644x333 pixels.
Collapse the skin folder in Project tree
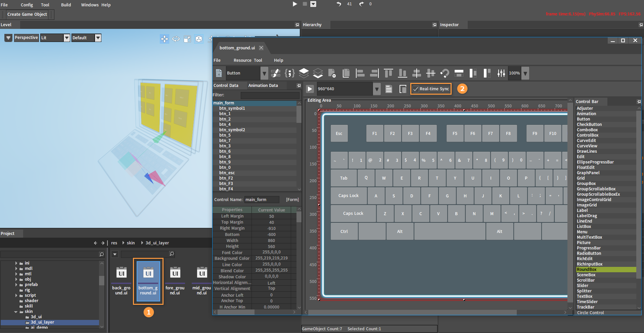pos(16,312)
